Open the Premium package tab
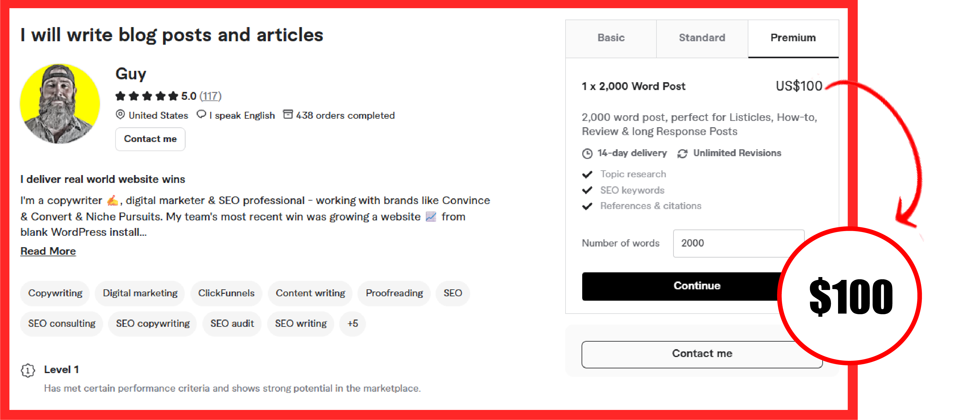This screenshot has width=980, height=420. pyautogui.click(x=793, y=38)
